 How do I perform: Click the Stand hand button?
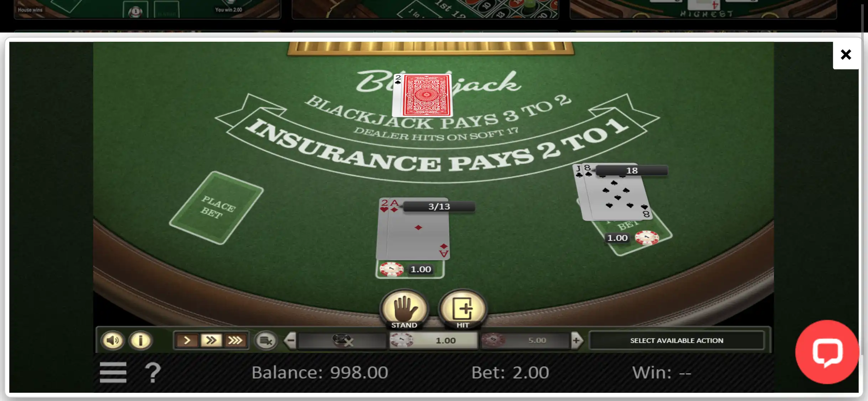point(404,309)
